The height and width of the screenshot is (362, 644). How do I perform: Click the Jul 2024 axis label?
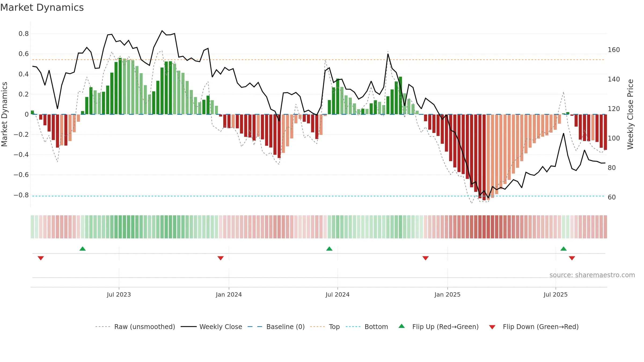point(338,294)
